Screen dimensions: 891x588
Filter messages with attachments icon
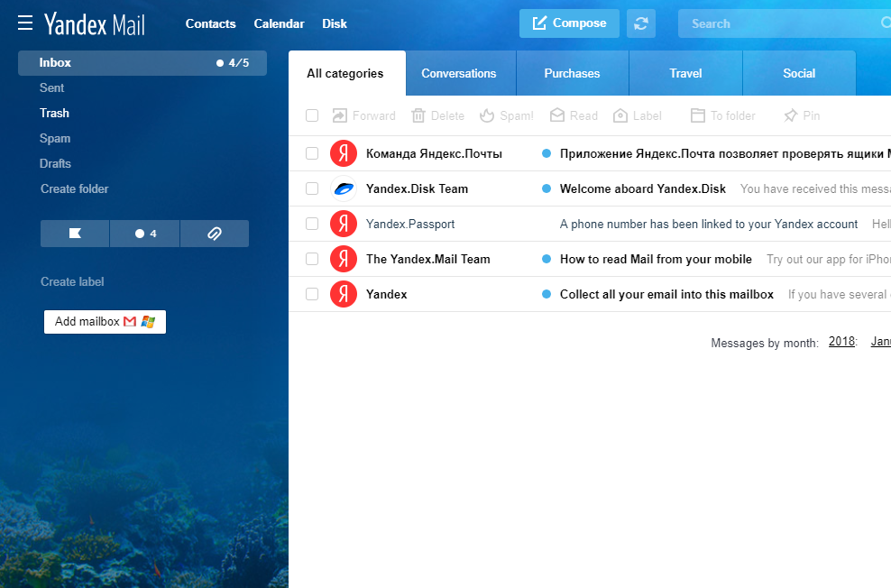tap(215, 234)
